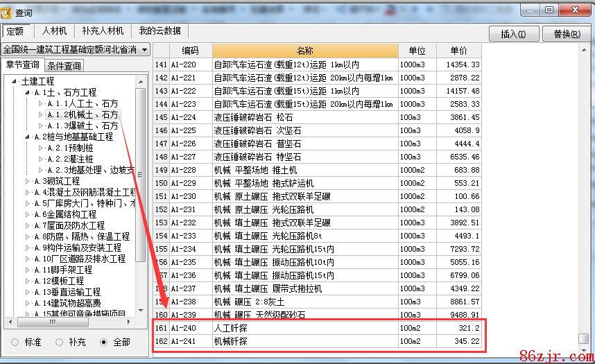Image resolution: width=595 pixels, height=364 pixels.
Task: Collapse the A.2桩与地基基础工程 node
Action: pos(28,137)
